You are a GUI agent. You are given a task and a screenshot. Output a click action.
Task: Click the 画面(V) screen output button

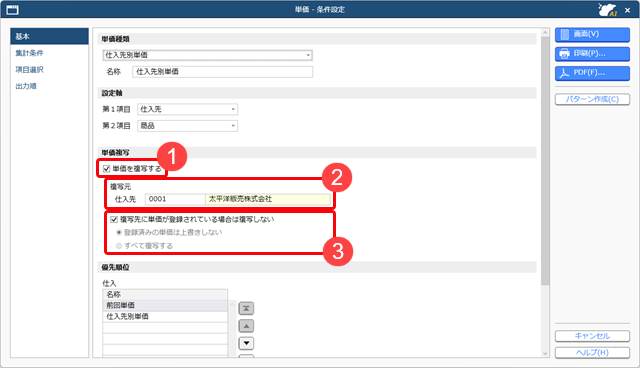(x=592, y=34)
